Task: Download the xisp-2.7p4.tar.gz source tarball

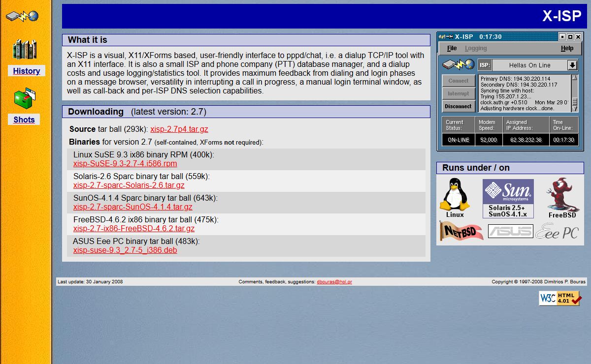Action: 179,129
